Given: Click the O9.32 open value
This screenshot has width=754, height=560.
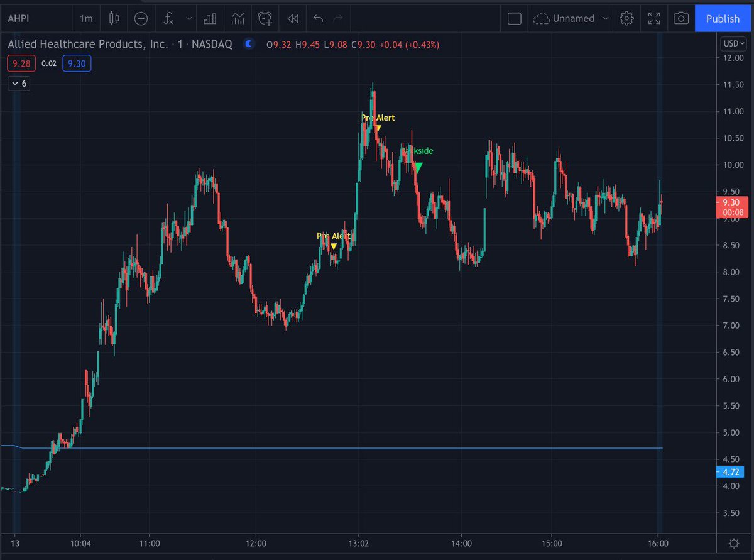Looking at the screenshot, I should point(278,45).
